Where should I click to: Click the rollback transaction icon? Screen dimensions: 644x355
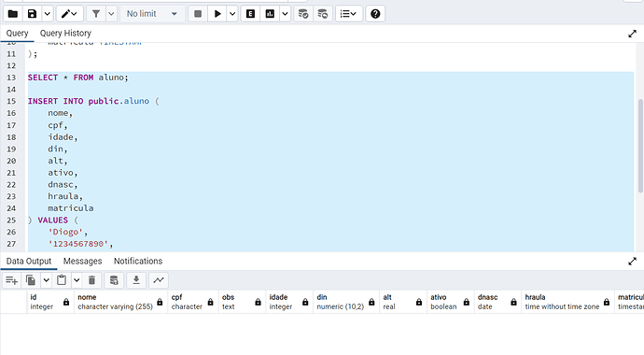click(x=323, y=14)
